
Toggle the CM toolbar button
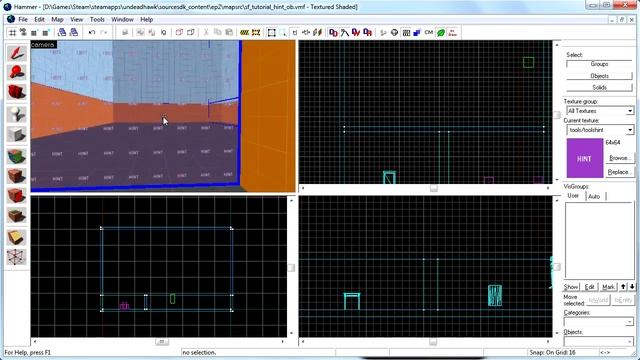coord(429,33)
